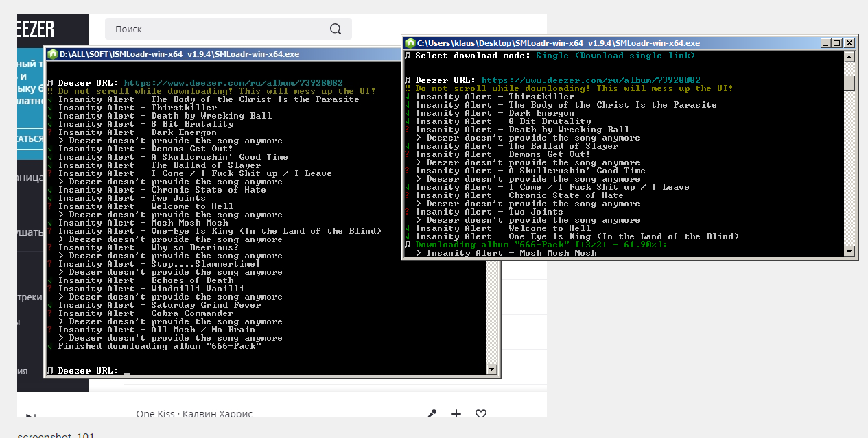This screenshot has width=868, height=438.
Task: Click the album URL in the right console
Action: pos(591,80)
